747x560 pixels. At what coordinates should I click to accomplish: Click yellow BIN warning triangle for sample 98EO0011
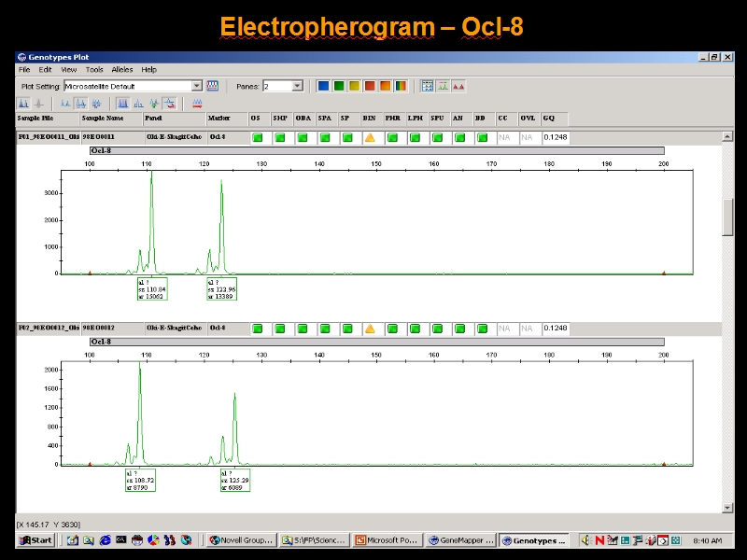370,137
